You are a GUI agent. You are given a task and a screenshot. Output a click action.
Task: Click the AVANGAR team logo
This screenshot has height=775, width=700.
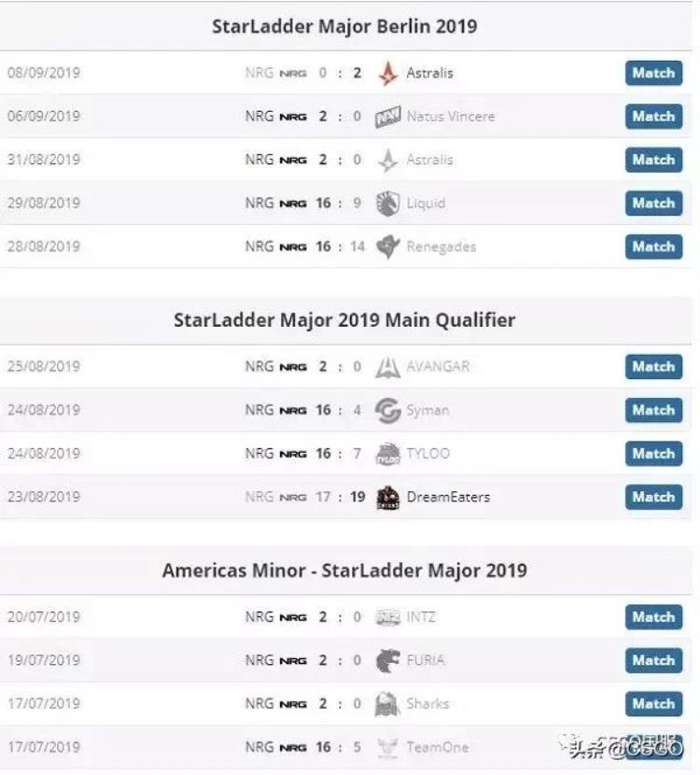[x=387, y=367]
